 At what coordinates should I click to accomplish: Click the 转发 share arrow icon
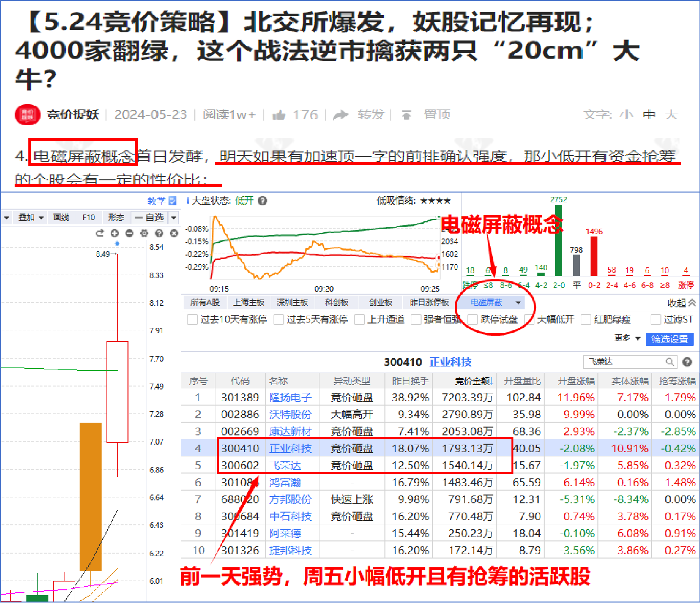(340, 115)
